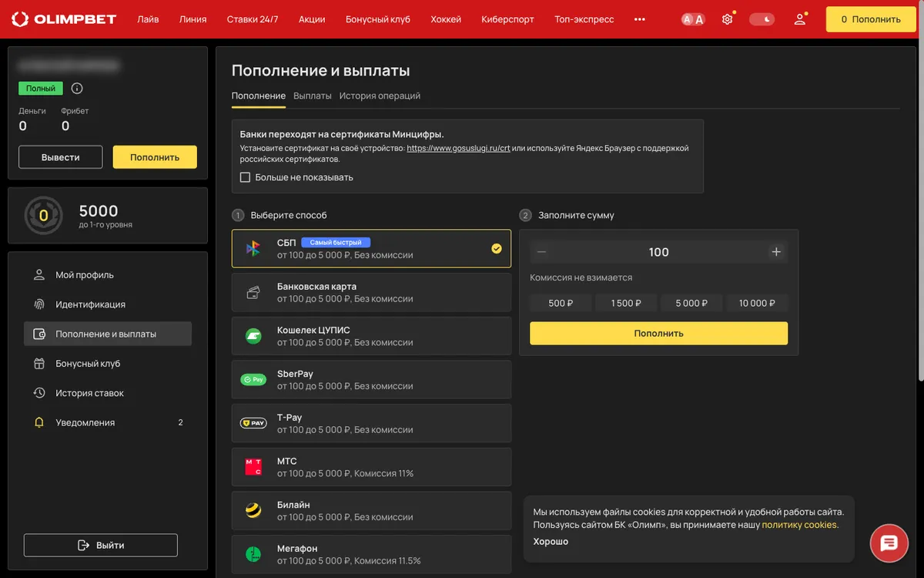924x578 pixels.
Task: Choose the 5 000 ₽ preset amount
Action: pyautogui.click(x=691, y=303)
